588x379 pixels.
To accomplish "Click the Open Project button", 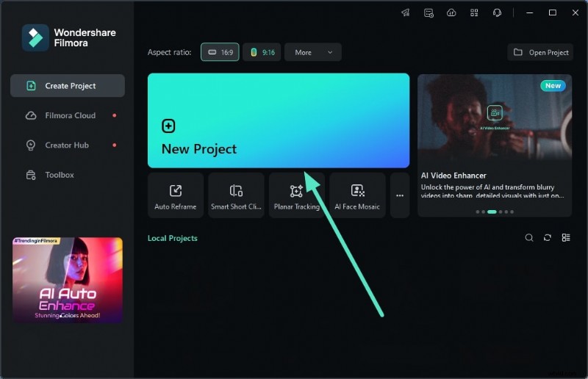I will [x=540, y=52].
